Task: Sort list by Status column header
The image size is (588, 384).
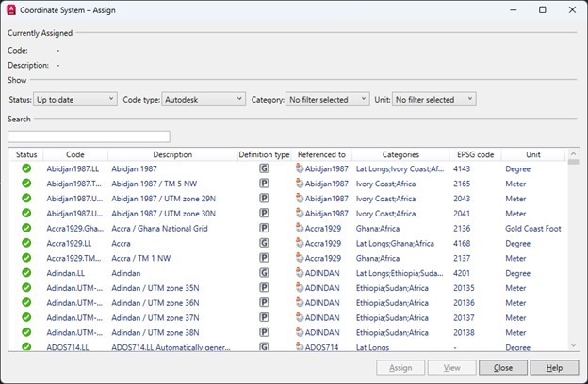Action: (x=26, y=154)
